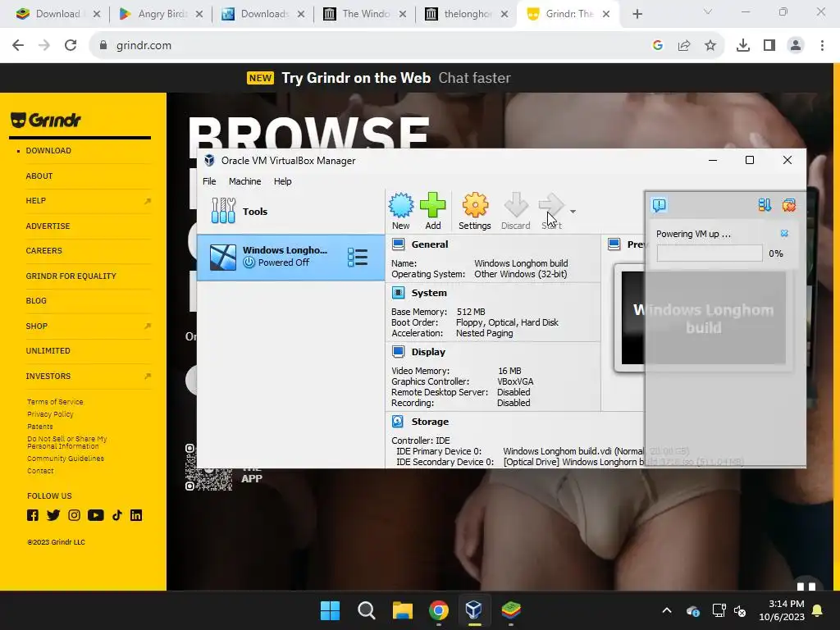
Task: Open ABOUT link in Grindr sidebar
Action: click(39, 176)
